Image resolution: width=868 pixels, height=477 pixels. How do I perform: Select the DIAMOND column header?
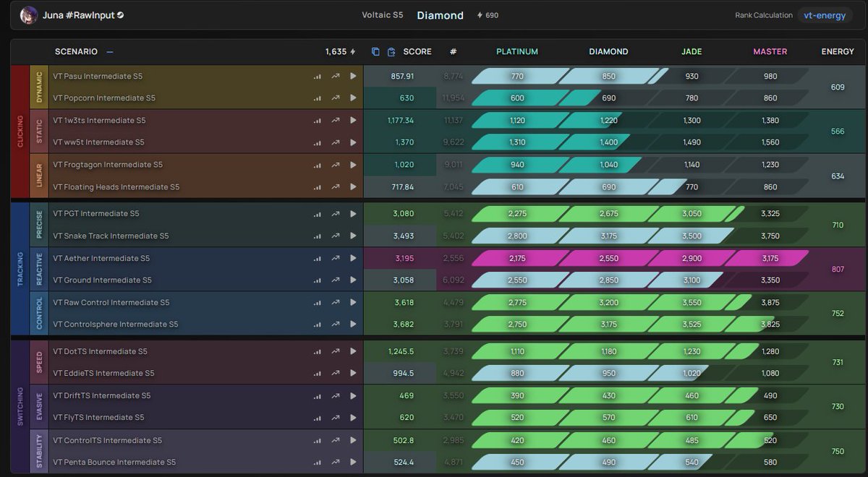click(x=608, y=51)
